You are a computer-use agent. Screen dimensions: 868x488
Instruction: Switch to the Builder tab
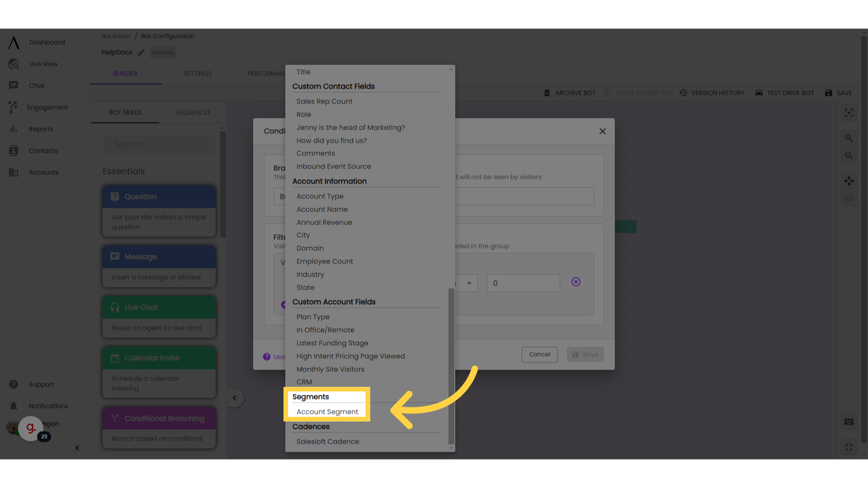coord(125,73)
